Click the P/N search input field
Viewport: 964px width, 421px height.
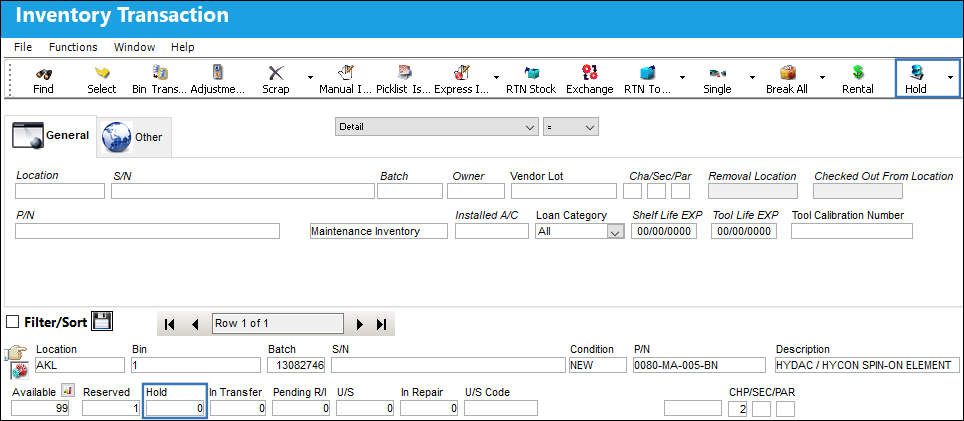[x=147, y=231]
